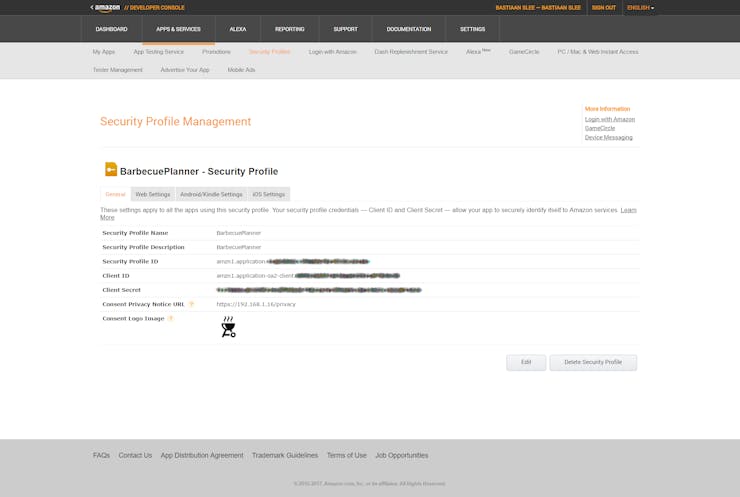Click the BarbecuePlanner security profile key icon
The height and width of the screenshot is (497, 740).
(x=111, y=169)
